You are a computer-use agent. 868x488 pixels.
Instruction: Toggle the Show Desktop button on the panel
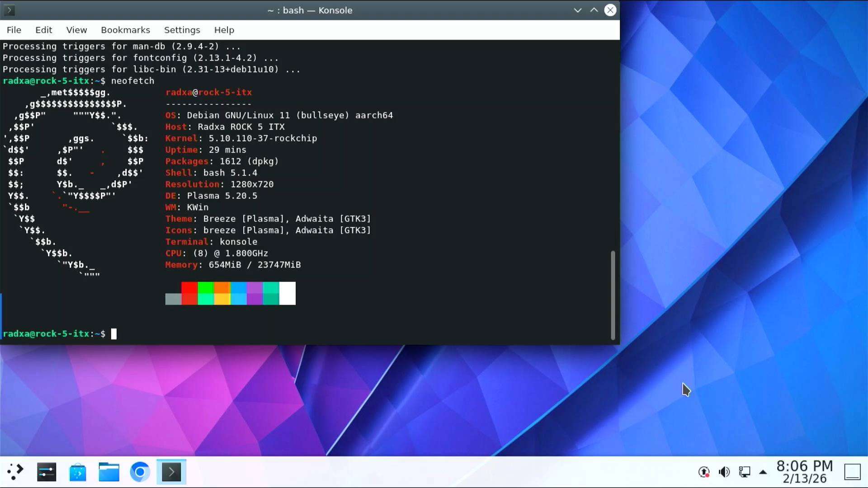point(852,472)
